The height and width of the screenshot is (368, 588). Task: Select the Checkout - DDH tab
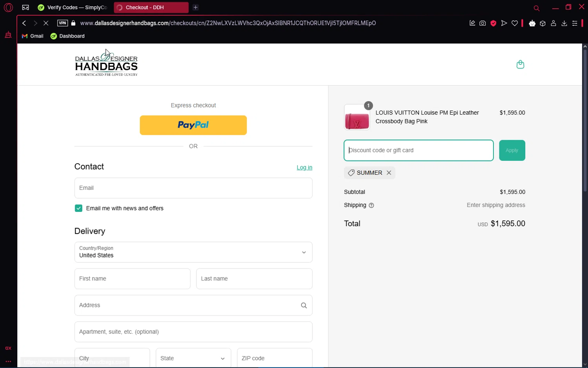[151, 7]
